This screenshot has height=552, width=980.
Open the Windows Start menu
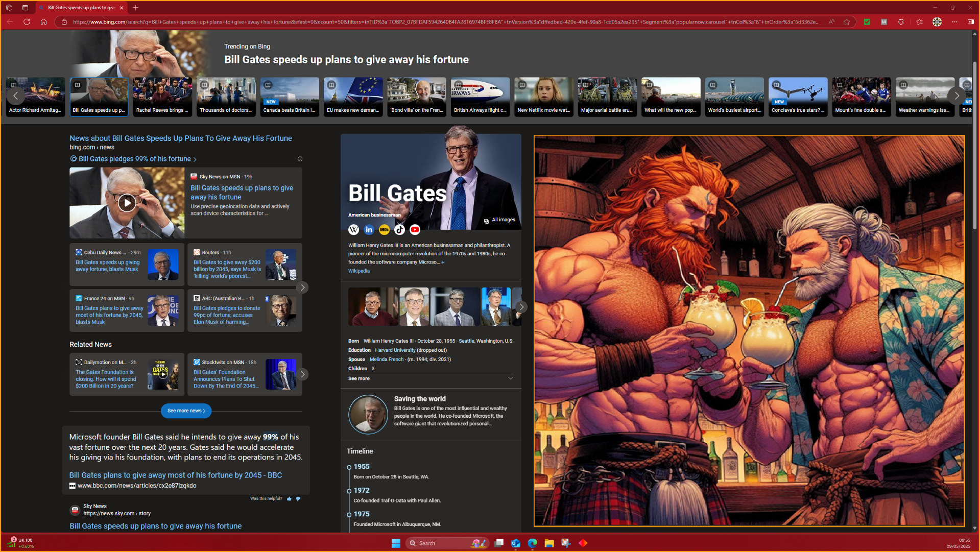point(396,543)
